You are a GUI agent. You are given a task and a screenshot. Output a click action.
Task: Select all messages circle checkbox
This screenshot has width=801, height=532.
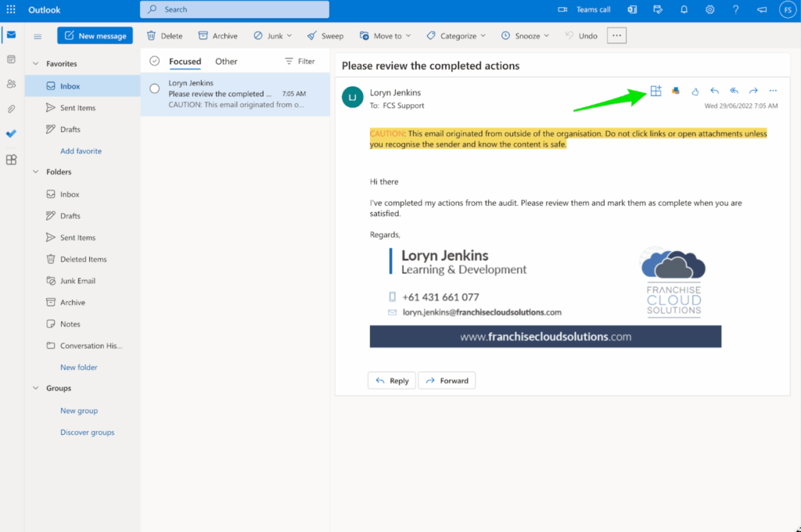[154, 61]
